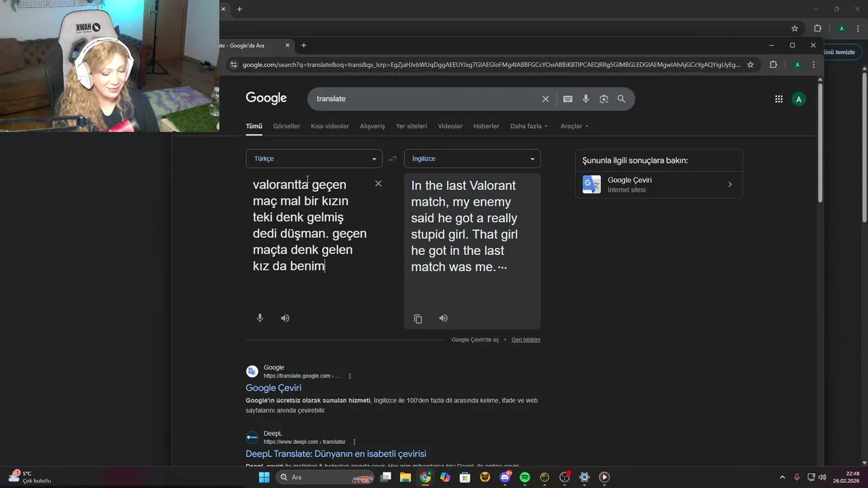This screenshot has width=868, height=488.
Task: Open the Türkçe source language dropdown
Action: tap(314, 159)
